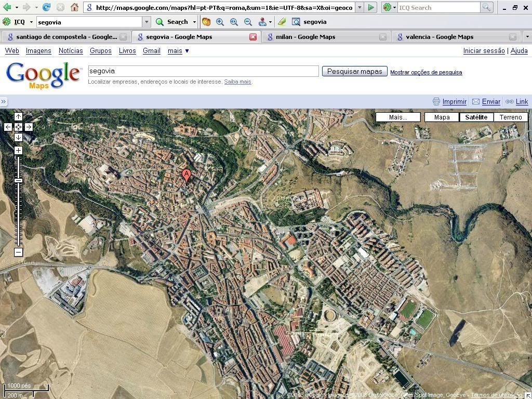Click the zoom in plus button on map
The height and width of the screenshot is (399, 532).
click(x=18, y=151)
